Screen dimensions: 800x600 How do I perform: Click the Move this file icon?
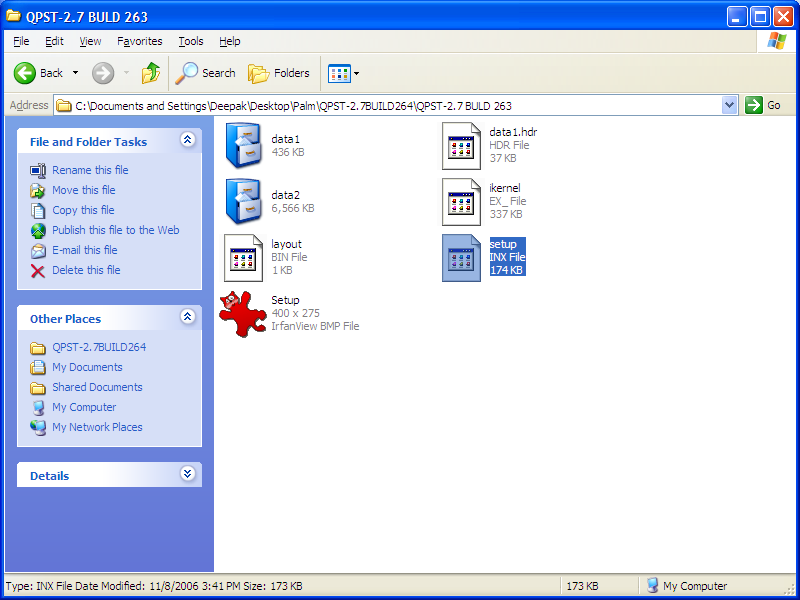click(x=38, y=190)
